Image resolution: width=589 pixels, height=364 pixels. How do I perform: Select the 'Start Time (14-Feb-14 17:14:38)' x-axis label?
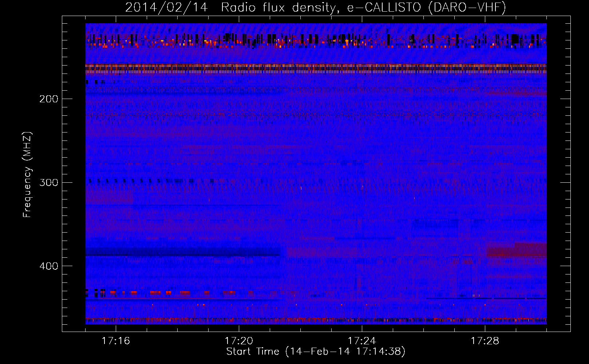(x=316, y=352)
